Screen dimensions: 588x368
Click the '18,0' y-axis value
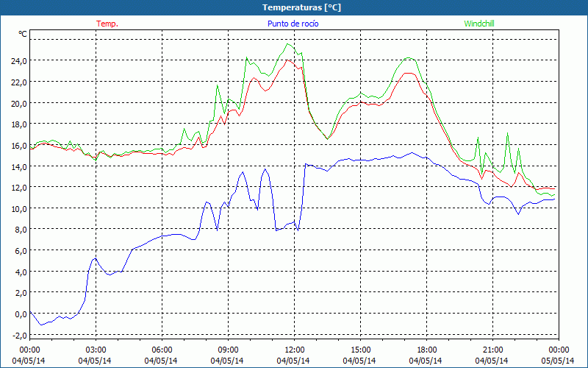[x=19, y=124]
